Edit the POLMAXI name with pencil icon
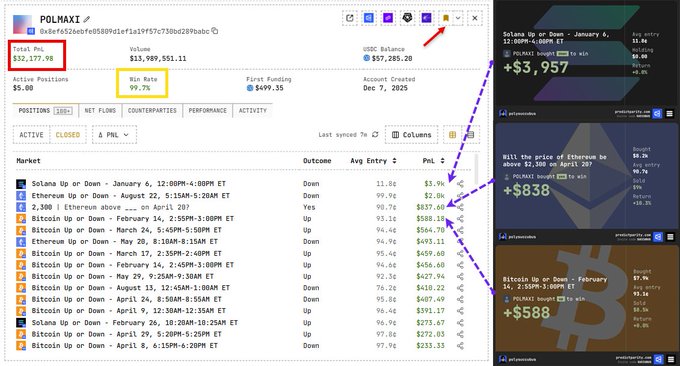Screen dimensions: 680x366 click(x=87, y=20)
